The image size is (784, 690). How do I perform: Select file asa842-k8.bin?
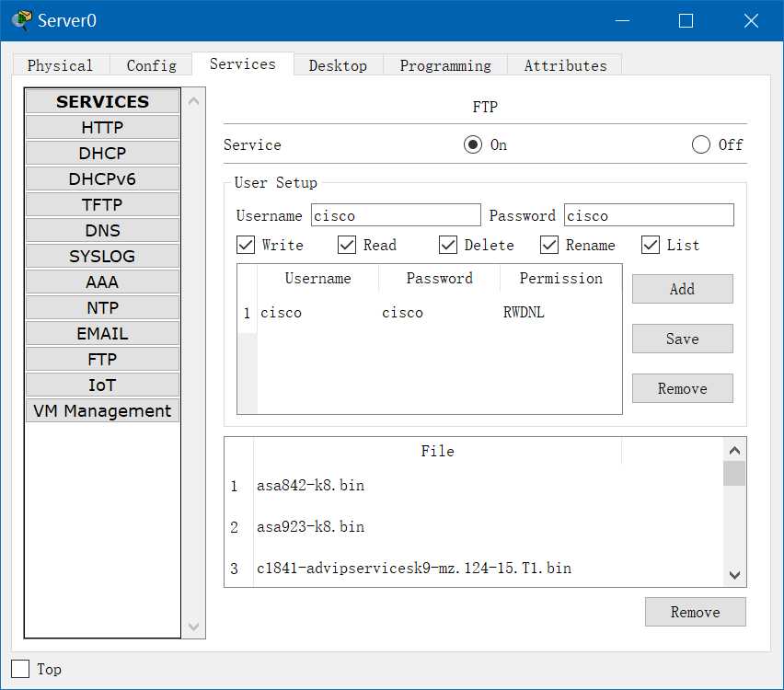(437, 486)
